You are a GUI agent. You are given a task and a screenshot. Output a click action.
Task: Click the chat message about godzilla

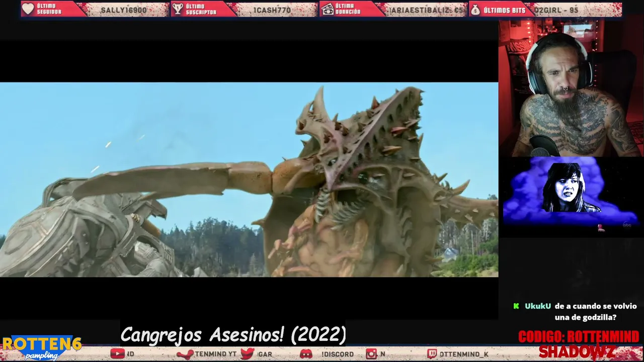tap(596, 312)
